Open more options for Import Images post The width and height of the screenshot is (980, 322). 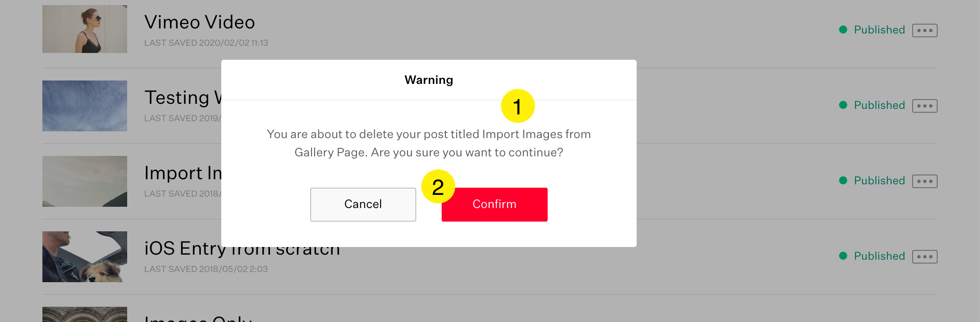click(x=924, y=181)
